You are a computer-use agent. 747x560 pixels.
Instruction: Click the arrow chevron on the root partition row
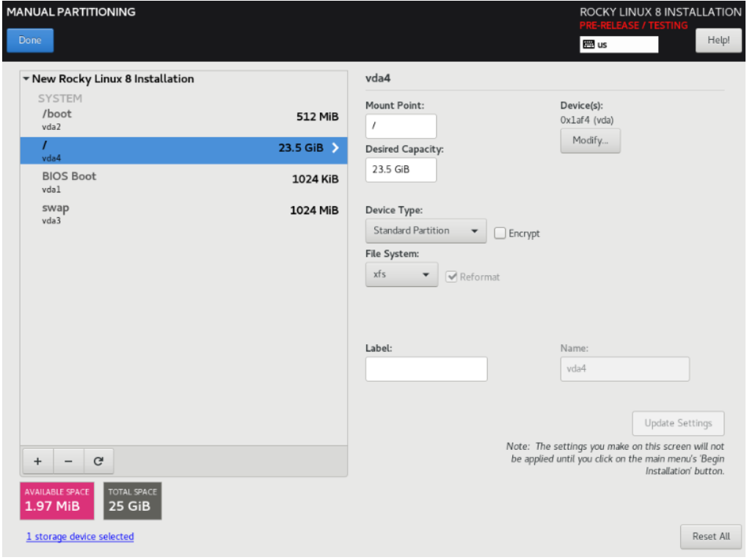pyautogui.click(x=335, y=148)
